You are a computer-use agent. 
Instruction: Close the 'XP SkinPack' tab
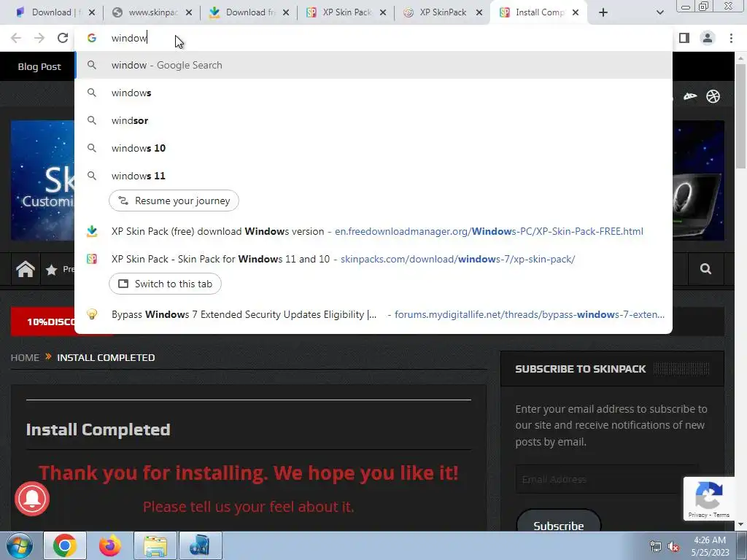tap(480, 13)
